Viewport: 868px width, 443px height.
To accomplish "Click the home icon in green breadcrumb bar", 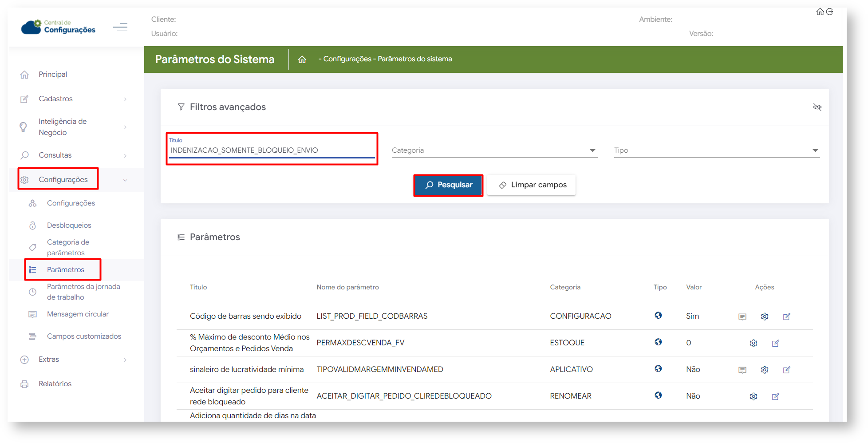I will coord(302,59).
